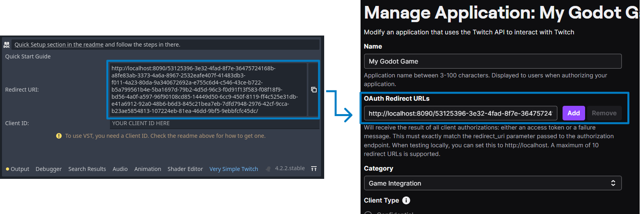Click the 4.2.2.stable version label

point(290,168)
